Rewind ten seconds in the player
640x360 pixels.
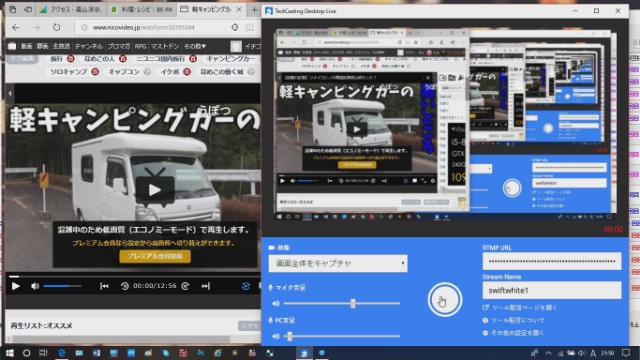tap(124, 286)
